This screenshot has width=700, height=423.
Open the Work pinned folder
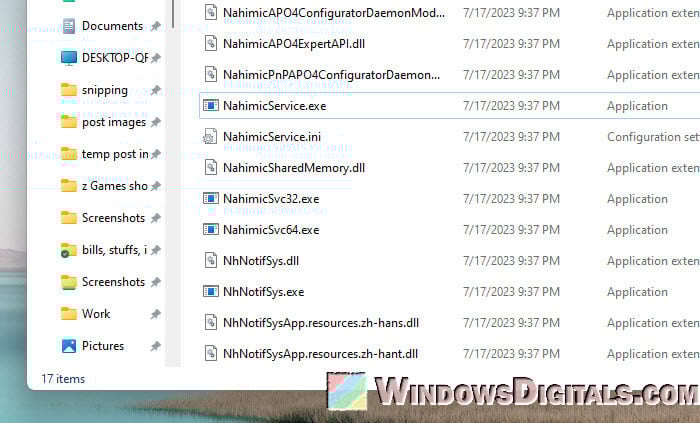[x=96, y=314]
